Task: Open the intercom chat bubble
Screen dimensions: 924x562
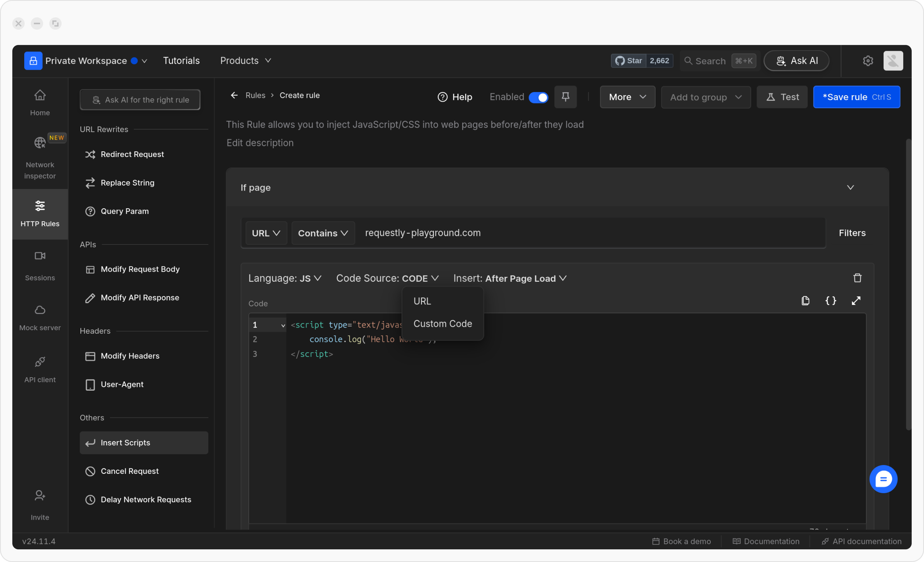Action: pyautogui.click(x=883, y=479)
